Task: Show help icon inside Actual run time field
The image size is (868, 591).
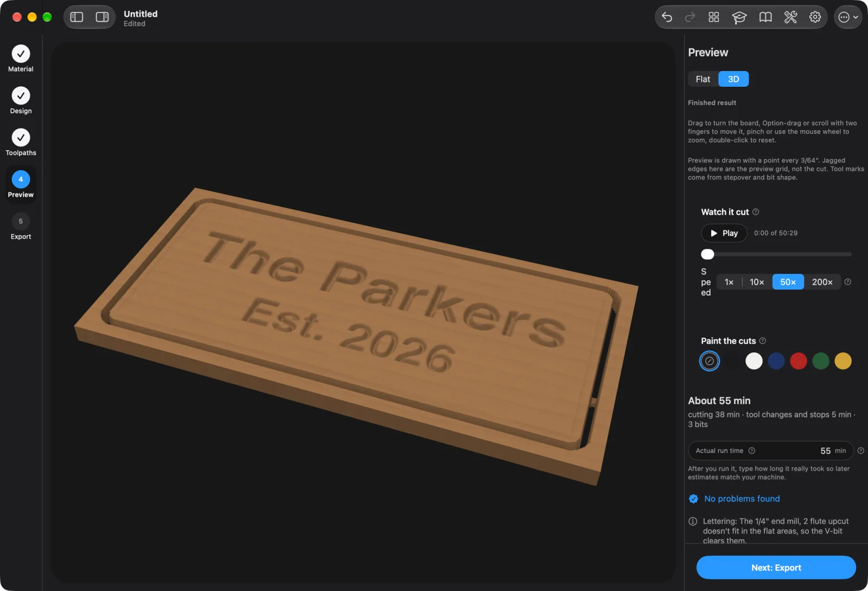Action: [x=752, y=451]
